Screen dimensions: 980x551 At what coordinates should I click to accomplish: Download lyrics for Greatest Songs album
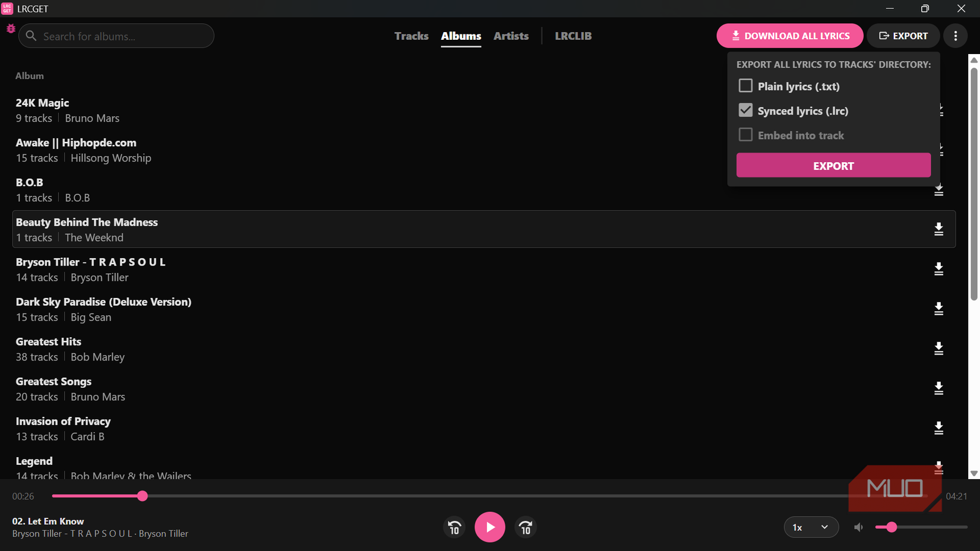point(938,388)
